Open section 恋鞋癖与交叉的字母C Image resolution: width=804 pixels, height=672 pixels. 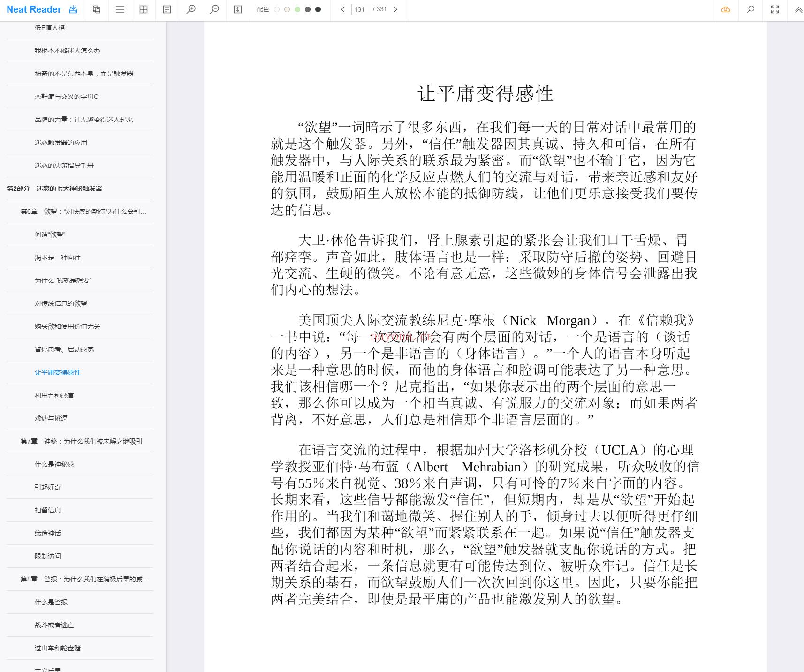(66, 97)
